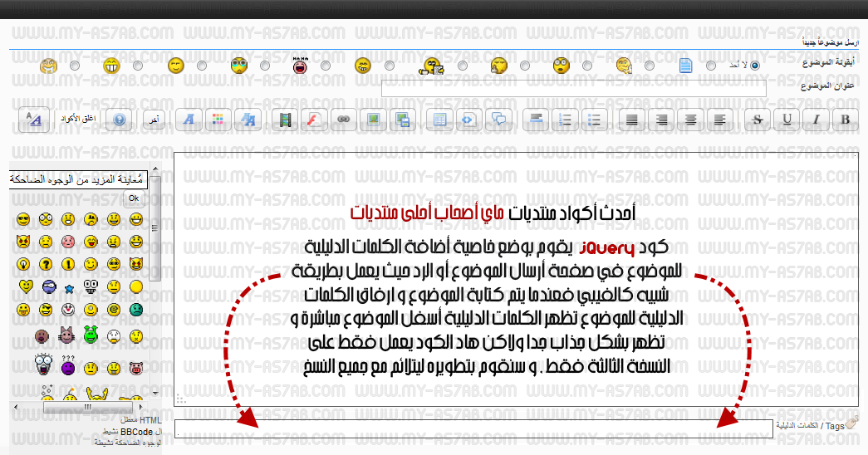Open 'آخر' other options menu
Viewport: 868px width, 455px height.
point(154,120)
